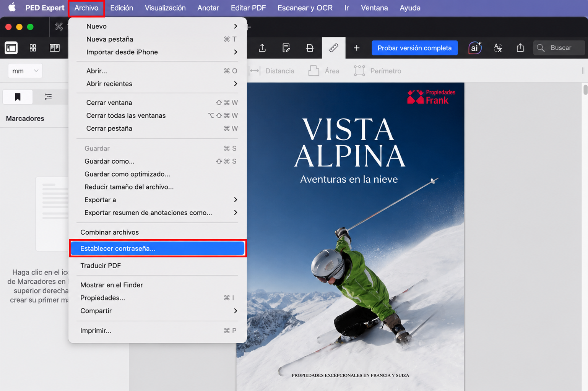Select the measure ruler tool
This screenshot has height=391, width=588.
(x=334, y=48)
